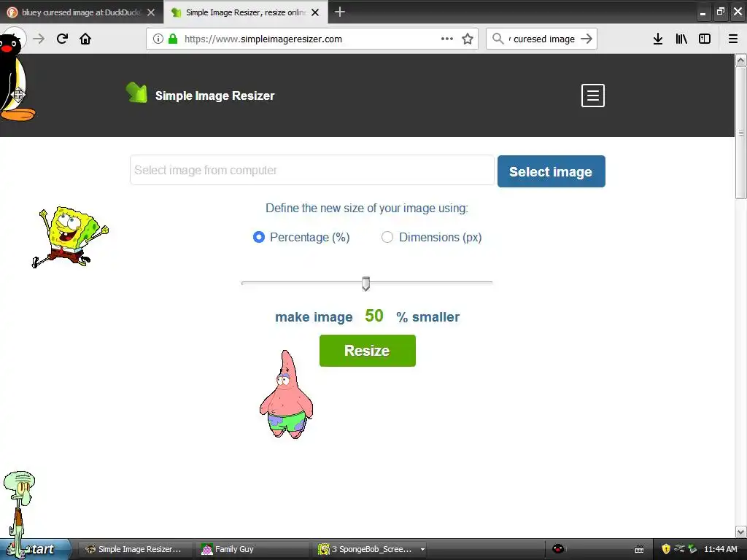
Task: Go forward one page
Action: pyautogui.click(x=39, y=39)
